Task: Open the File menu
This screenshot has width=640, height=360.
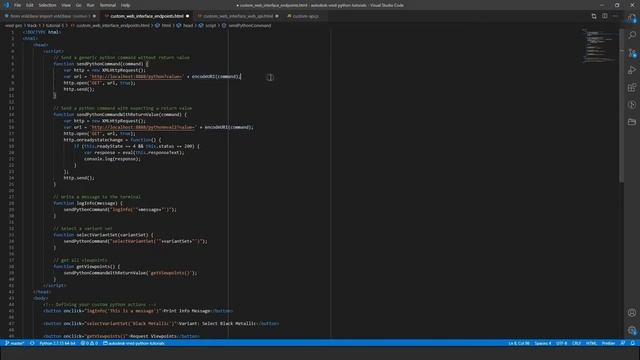Action: coord(17,5)
